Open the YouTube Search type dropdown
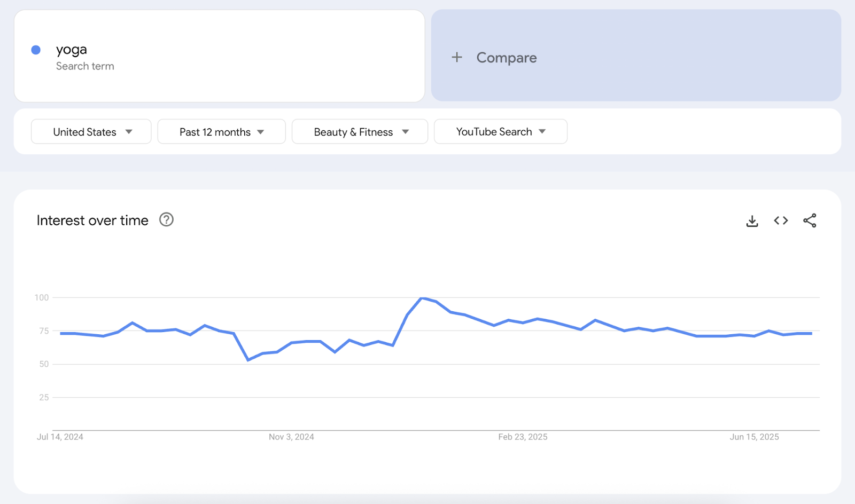The width and height of the screenshot is (855, 504). (500, 131)
